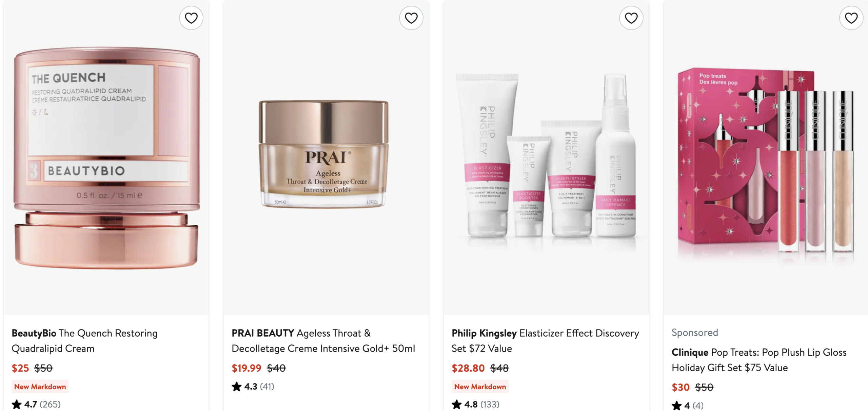Click the $19.99 sale price on PRAI

246,368
